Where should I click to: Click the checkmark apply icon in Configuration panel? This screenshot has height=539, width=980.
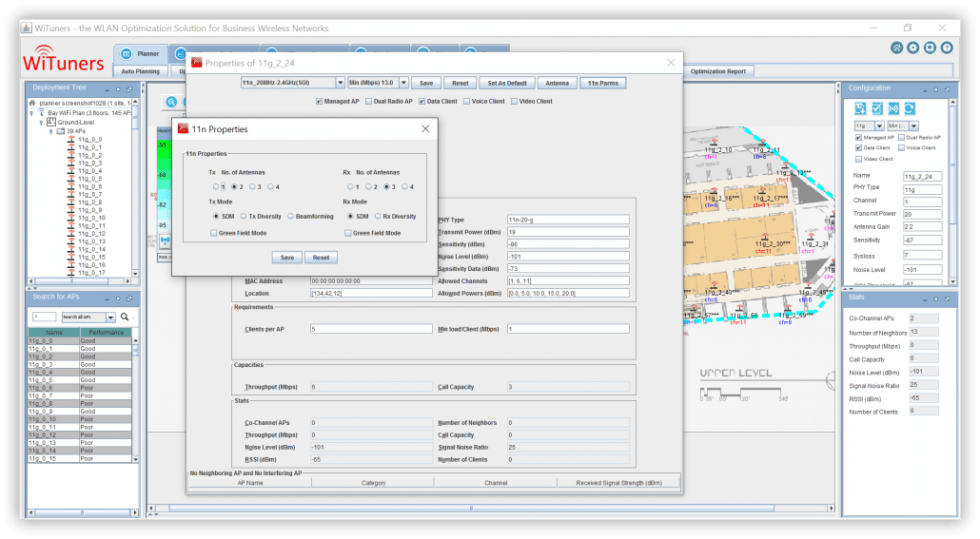pyautogui.click(x=877, y=108)
